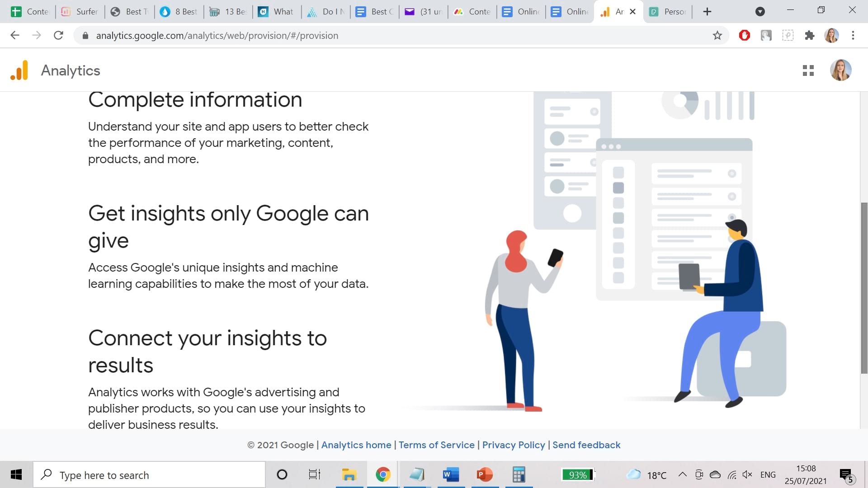
Task: Click the bookmark star icon in address bar
Action: (x=718, y=35)
